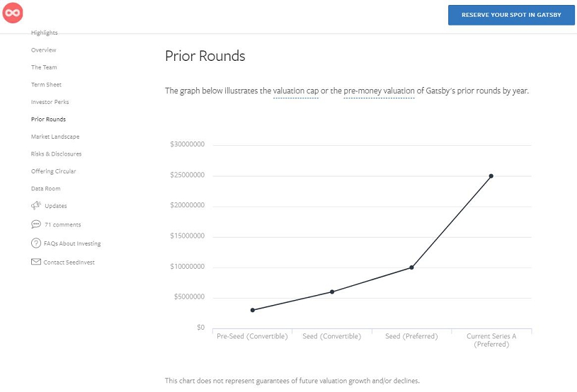Click the underlined valuation cap term
This screenshot has width=577, height=392.
(295, 91)
